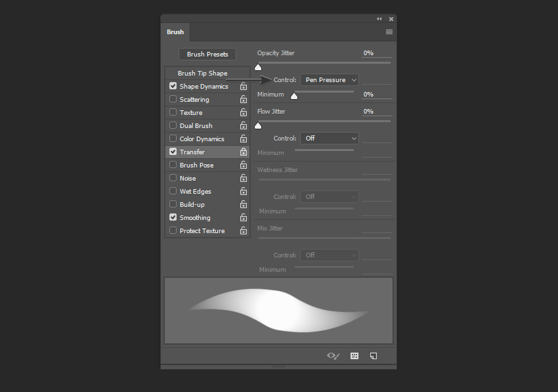Enable the Protect Texture checkbox

(173, 230)
